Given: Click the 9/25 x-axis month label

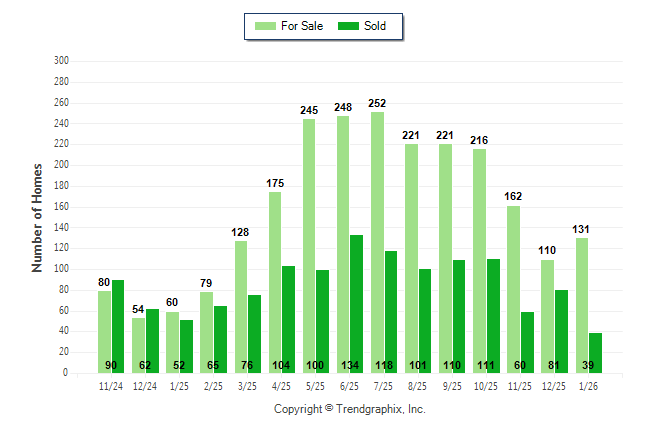Looking at the screenshot, I should click(452, 387).
